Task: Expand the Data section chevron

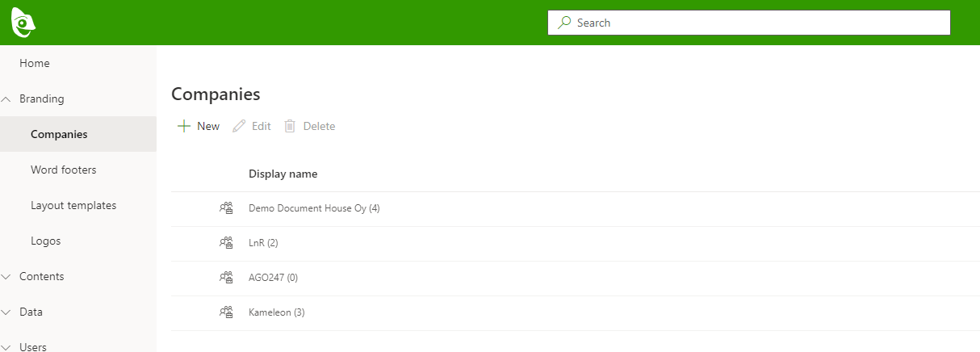Action: click(6, 312)
